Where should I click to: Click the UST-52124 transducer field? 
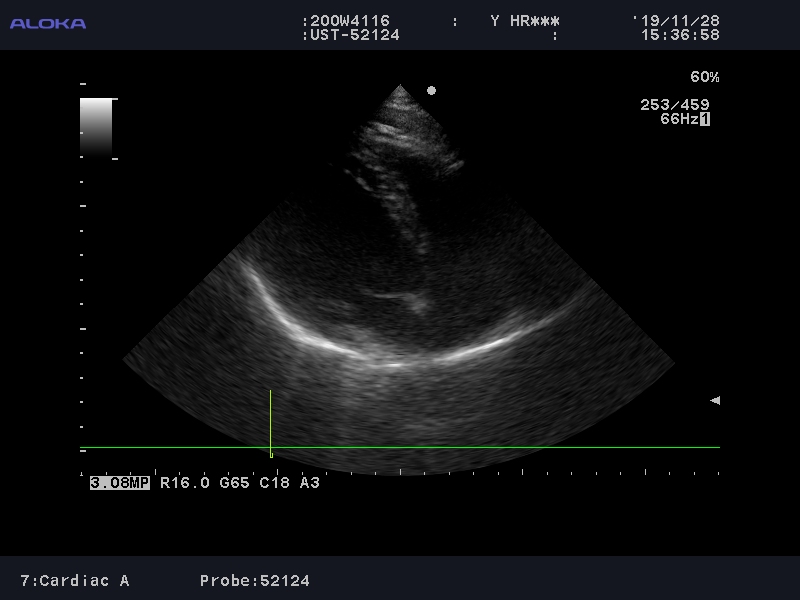pos(353,35)
